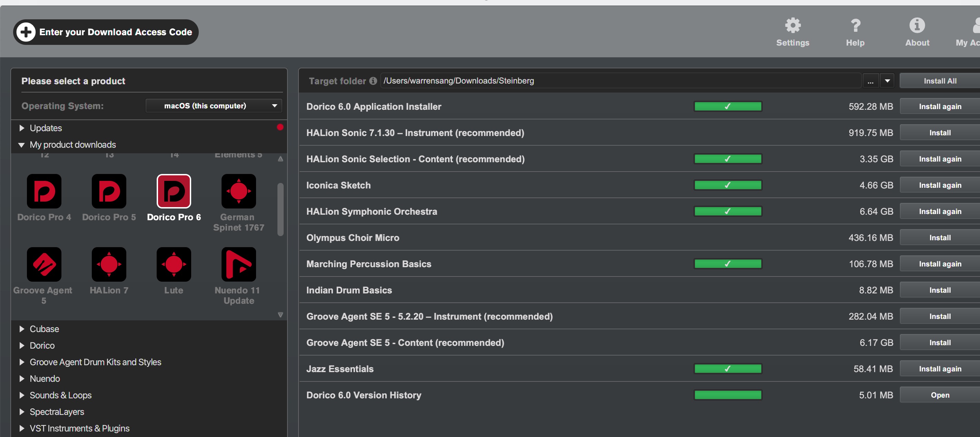The image size is (980, 437).
Task: Click Dorico 6.0 Version History progress bar
Action: [x=727, y=395]
